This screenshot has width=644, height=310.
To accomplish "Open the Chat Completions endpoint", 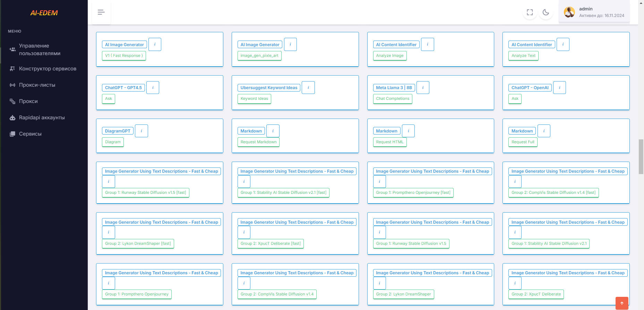I will [x=393, y=98].
